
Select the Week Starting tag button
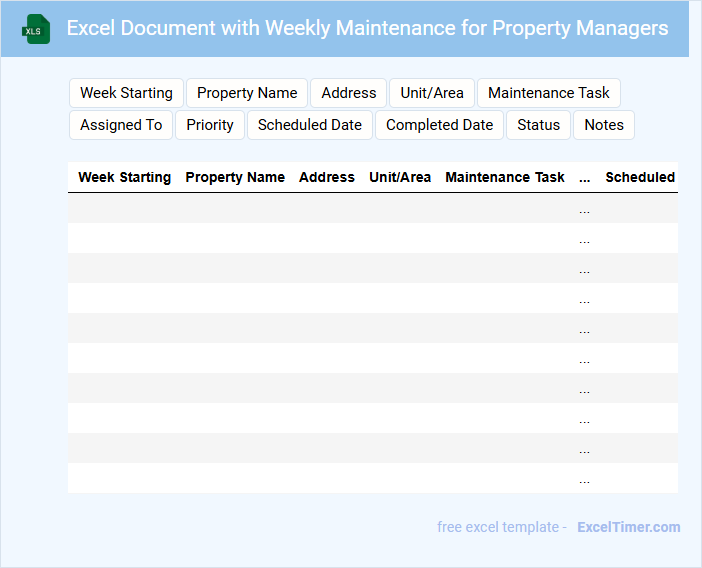[x=126, y=93]
